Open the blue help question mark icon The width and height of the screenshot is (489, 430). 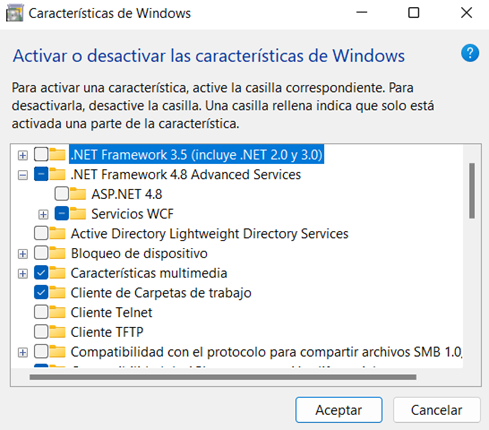(x=470, y=53)
